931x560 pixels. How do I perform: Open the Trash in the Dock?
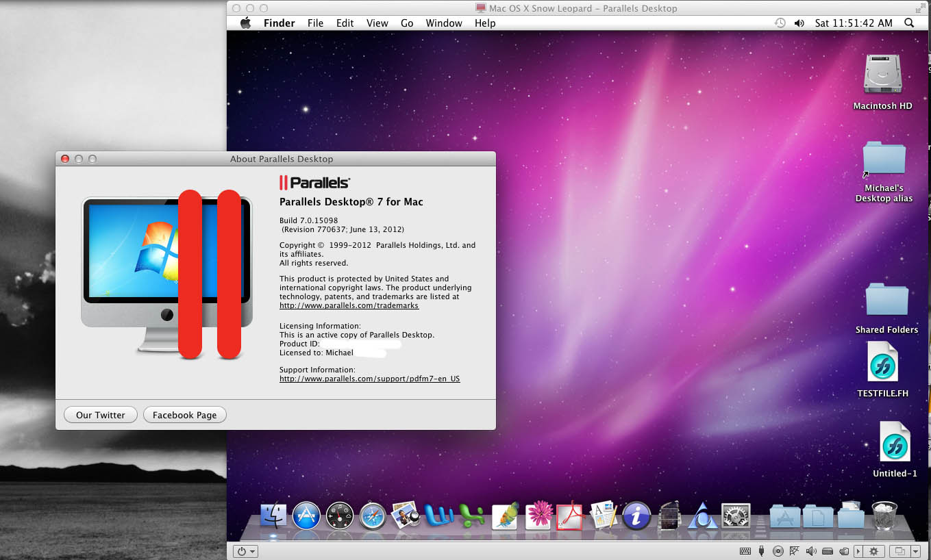tap(884, 515)
